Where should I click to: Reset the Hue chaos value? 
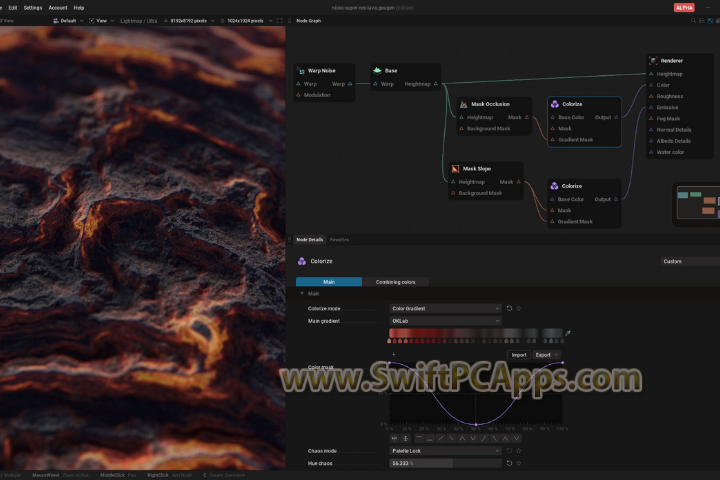pyautogui.click(x=509, y=463)
